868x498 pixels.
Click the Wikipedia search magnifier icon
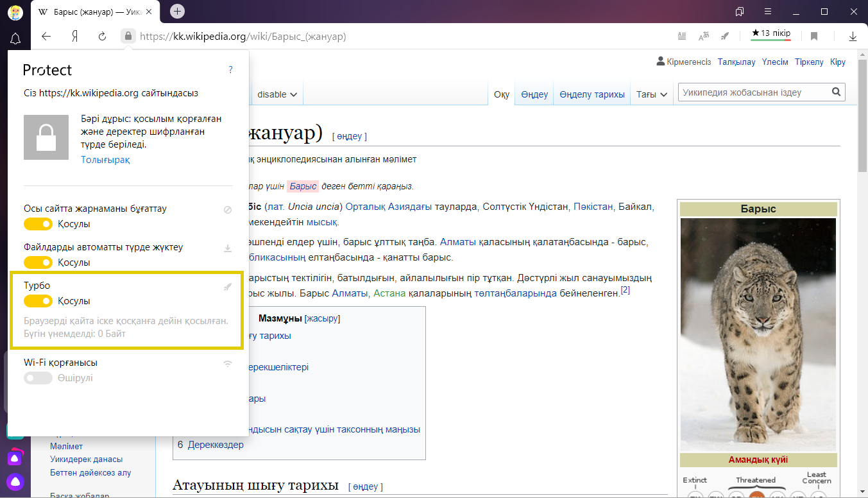(836, 92)
